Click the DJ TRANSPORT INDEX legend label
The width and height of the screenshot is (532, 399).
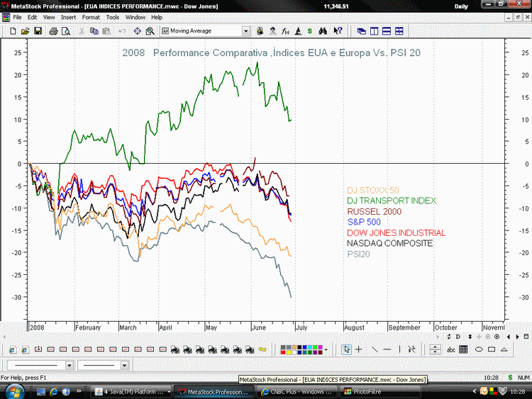pos(392,201)
